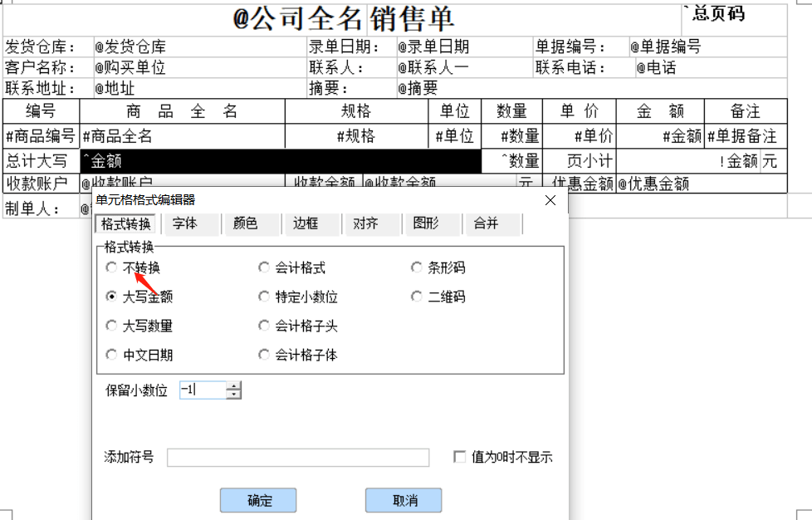Select the @摘要 cell
This screenshot has width=812, height=520.
(591, 89)
